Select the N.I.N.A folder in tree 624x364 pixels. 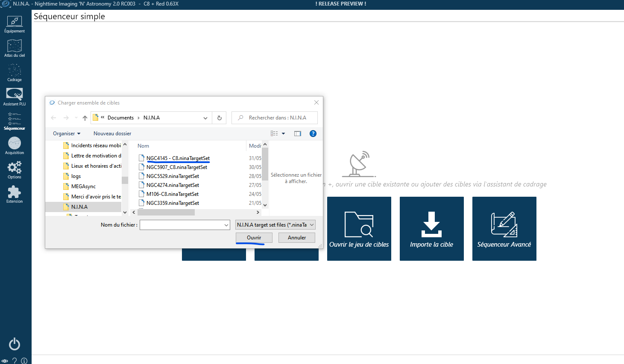coord(84,207)
